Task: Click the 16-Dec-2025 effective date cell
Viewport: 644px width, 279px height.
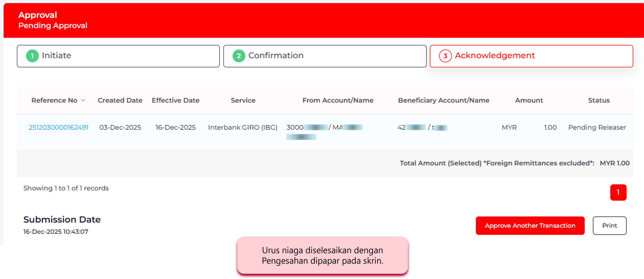Action: pos(175,127)
